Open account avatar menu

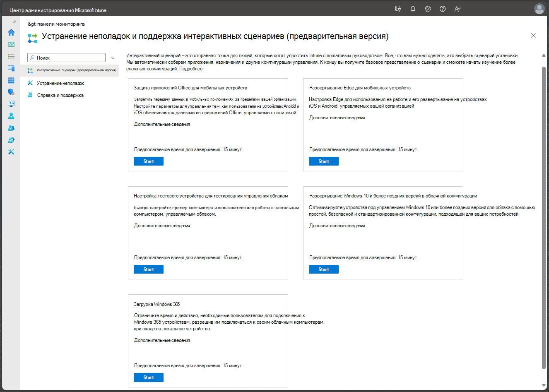pyautogui.click(x=539, y=9)
